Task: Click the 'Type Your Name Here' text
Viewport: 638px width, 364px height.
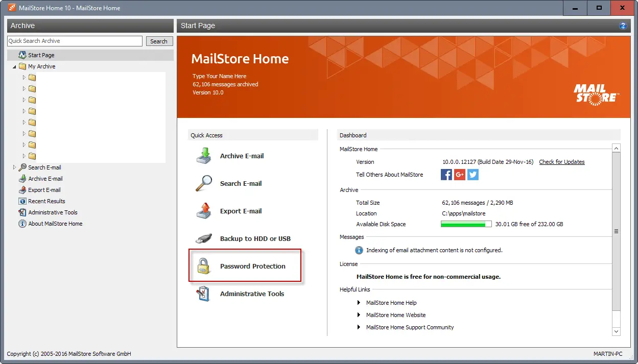Action: (219, 76)
